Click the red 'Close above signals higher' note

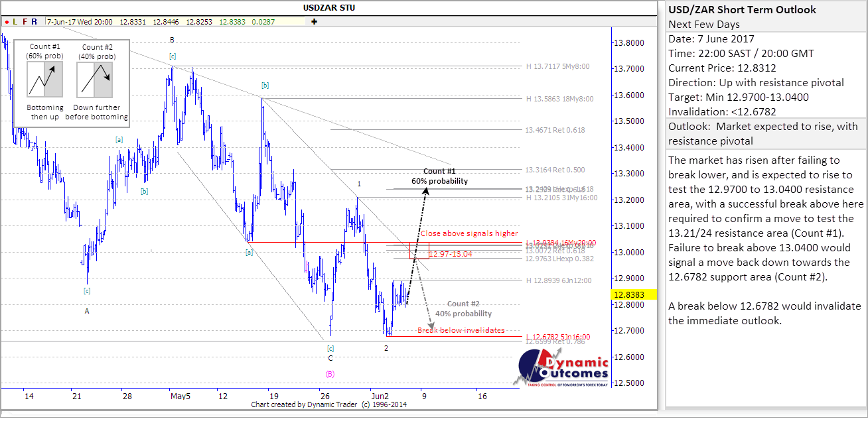point(469,233)
